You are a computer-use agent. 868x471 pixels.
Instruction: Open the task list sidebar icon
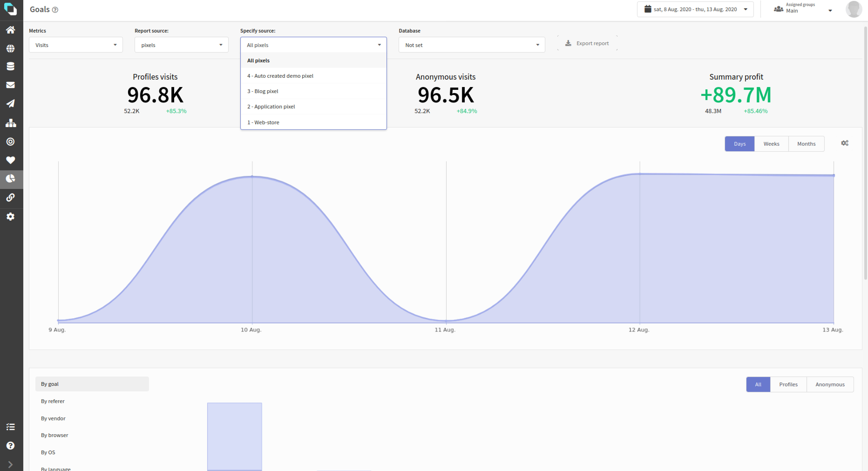(x=10, y=427)
